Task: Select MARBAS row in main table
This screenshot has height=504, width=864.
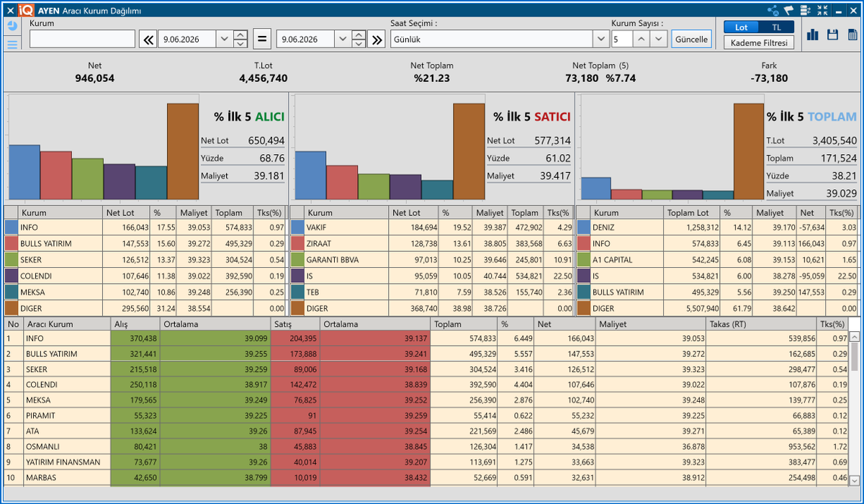Action: [426, 477]
